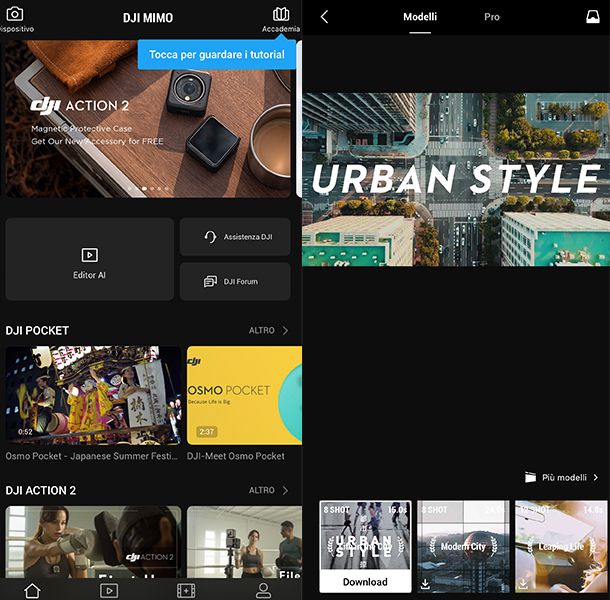Viewport: 610px width, 600px height.
Task: Select the Urban Style template thumbnail
Action: [365, 535]
